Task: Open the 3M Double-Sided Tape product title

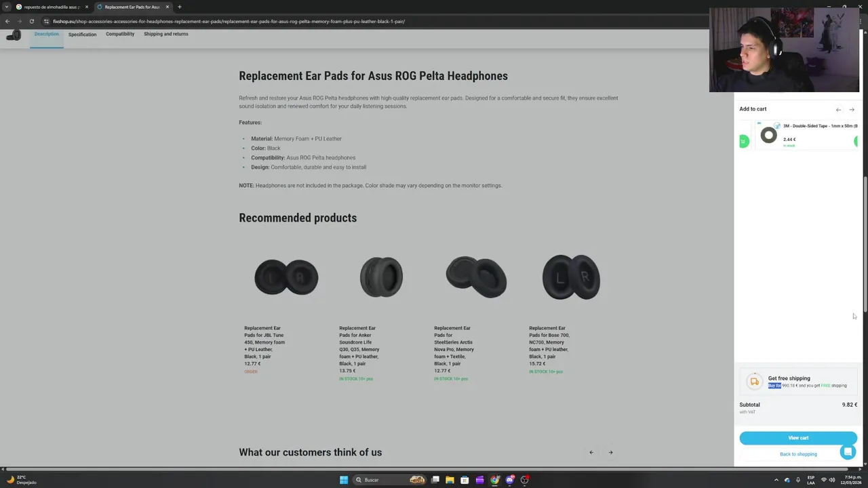Action: tap(821, 126)
